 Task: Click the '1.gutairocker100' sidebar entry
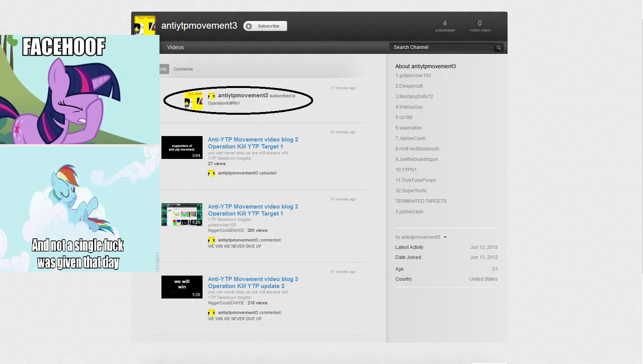(x=413, y=76)
